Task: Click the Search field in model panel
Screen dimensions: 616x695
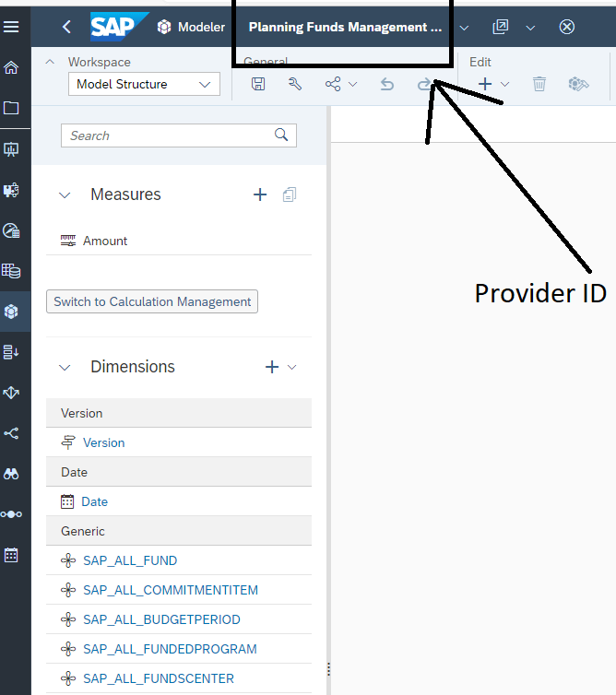Action: [x=179, y=135]
